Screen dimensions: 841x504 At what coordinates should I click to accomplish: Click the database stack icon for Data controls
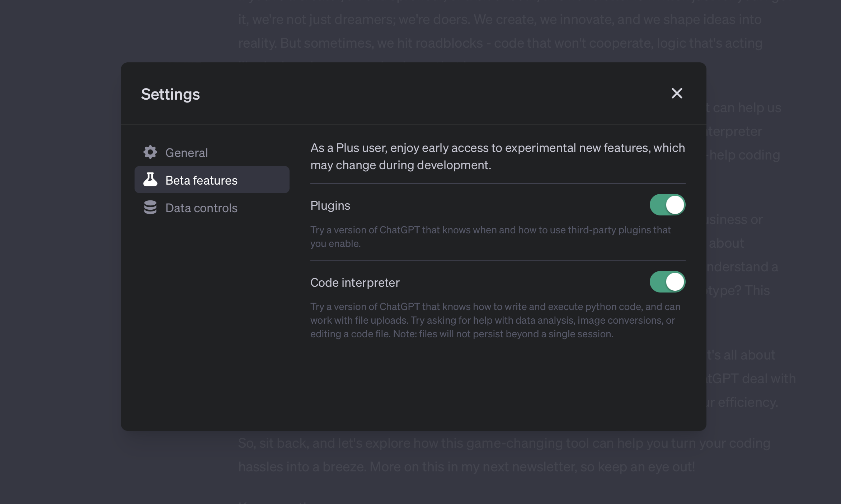click(150, 208)
